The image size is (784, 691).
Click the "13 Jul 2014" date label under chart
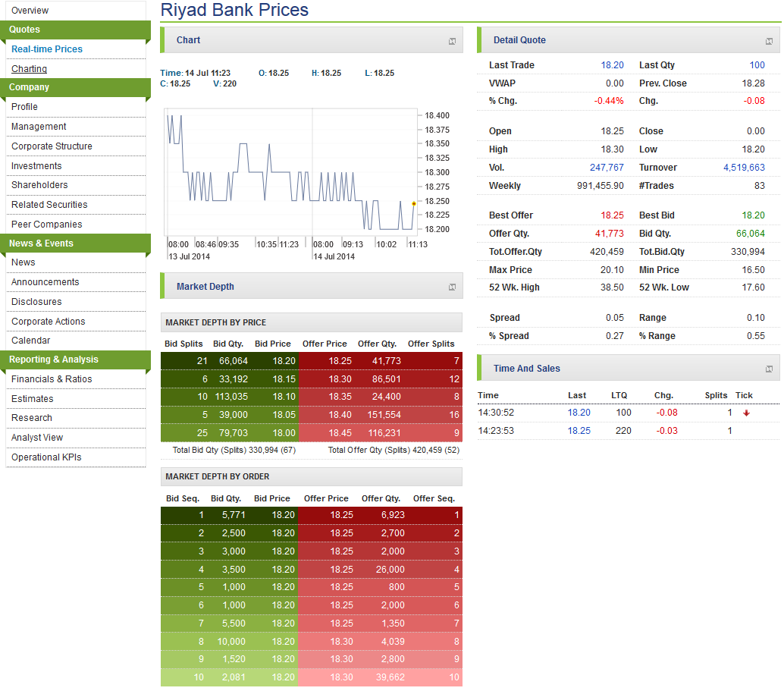[x=189, y=256]
